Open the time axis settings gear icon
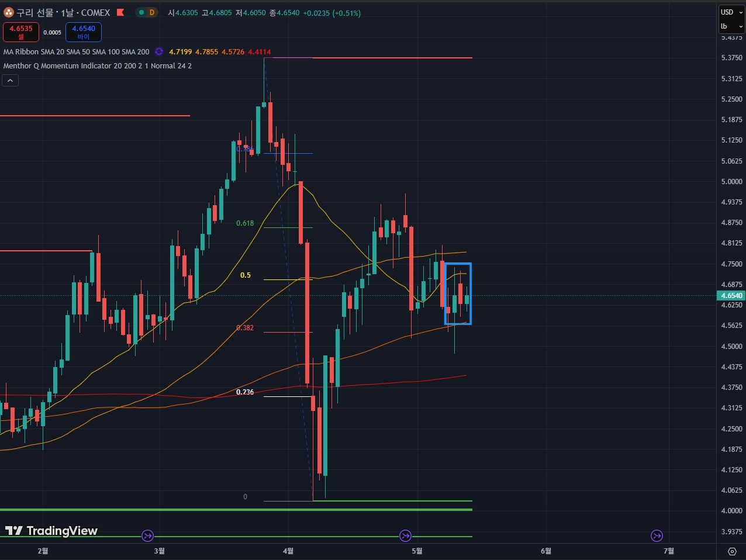This screenshot has width=746, height=560. click(x=732, y=551)
